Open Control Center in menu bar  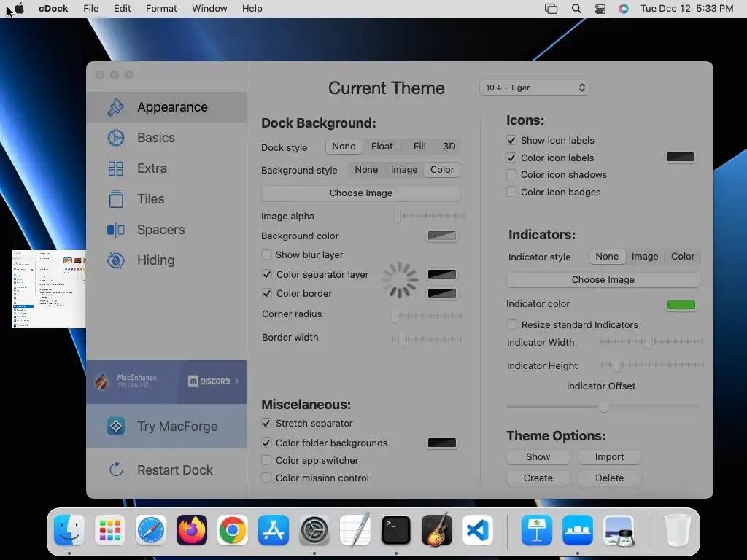point(600,9)
